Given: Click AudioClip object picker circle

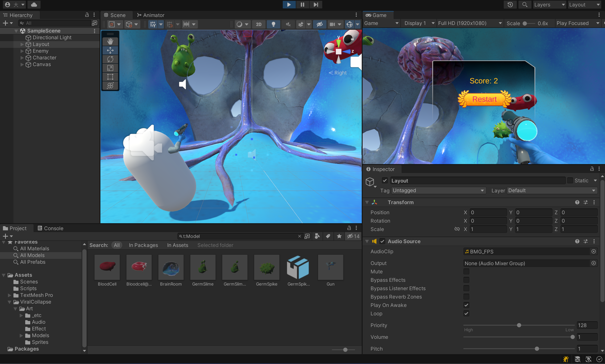Looking at the screenshot, I should (593, 251).
